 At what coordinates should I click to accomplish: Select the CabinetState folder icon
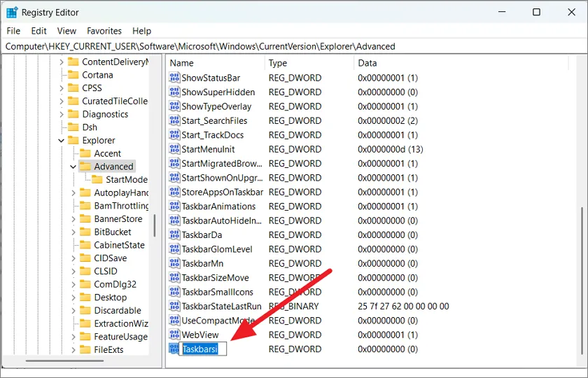(85, 245)
